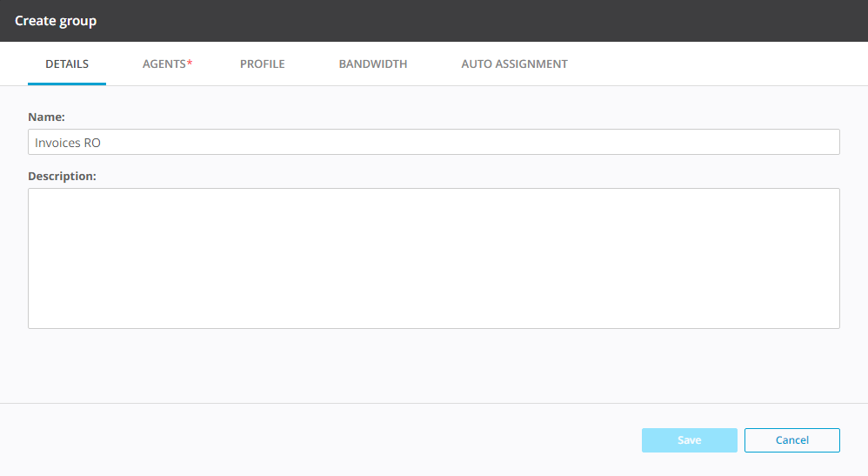The height and width of the screenshot is (476, 868).
Task: Click the red asterisk on Agents tab
Action: pyautogui.click(x=190, y=64)
